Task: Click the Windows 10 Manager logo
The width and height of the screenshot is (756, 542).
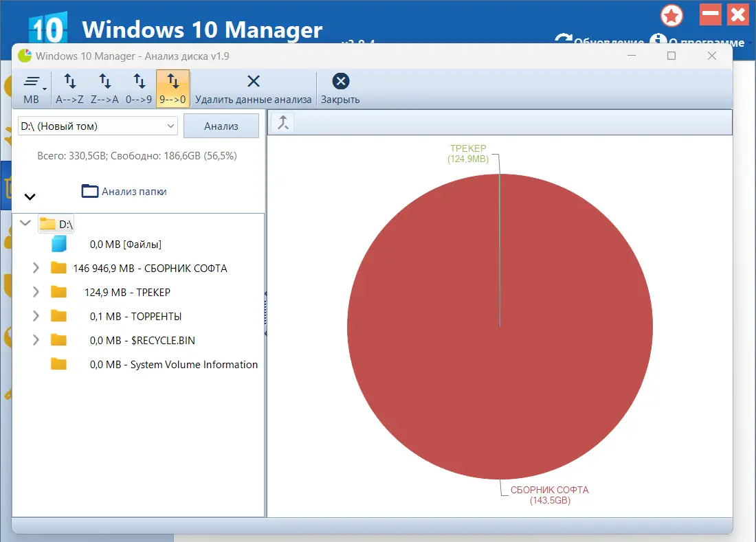Action: pos(47,28)
